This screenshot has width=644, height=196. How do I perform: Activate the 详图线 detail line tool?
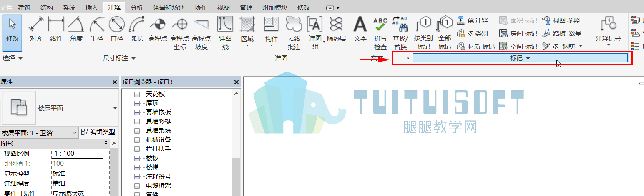[x=225, y=33]
